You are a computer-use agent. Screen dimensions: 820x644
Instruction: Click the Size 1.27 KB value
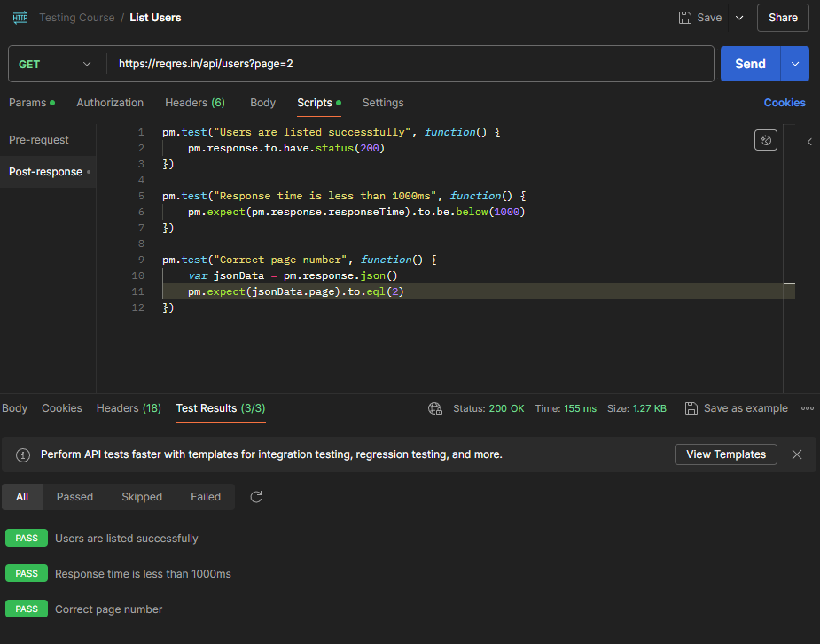pyautogui.click(x=650, y=408)
